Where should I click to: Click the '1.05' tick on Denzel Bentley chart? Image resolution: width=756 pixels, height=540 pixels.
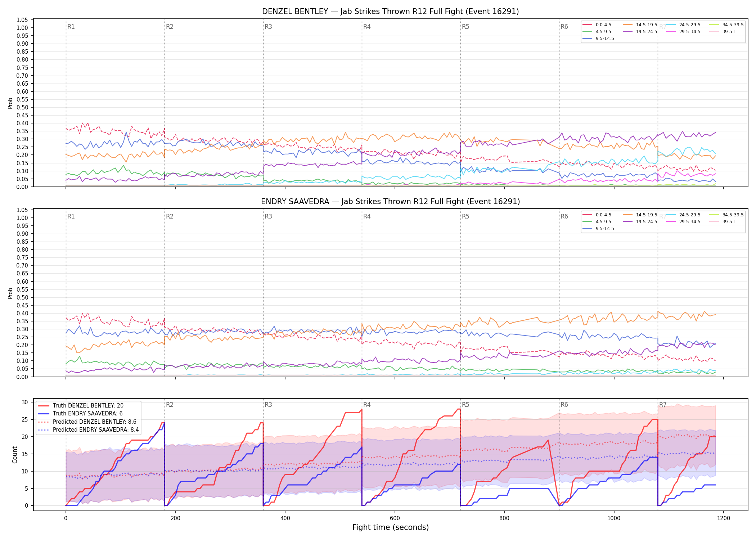click(22, 20)
